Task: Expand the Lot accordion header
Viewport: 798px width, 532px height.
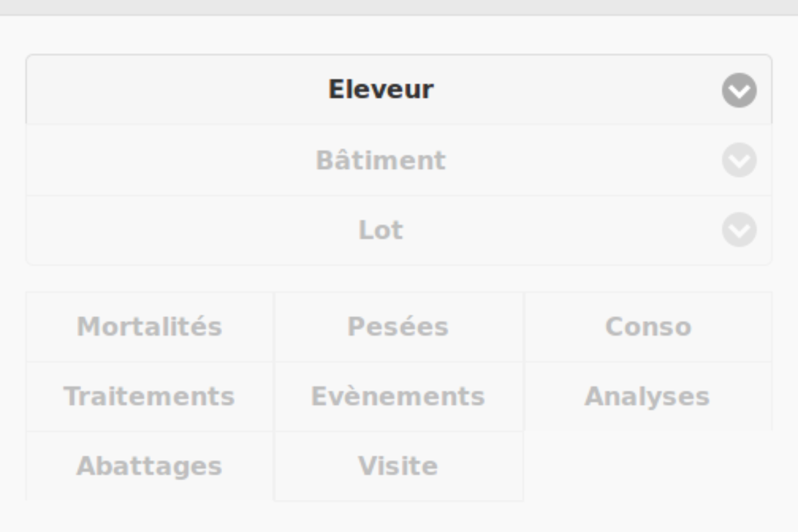Action: click(x=399, y=230)
